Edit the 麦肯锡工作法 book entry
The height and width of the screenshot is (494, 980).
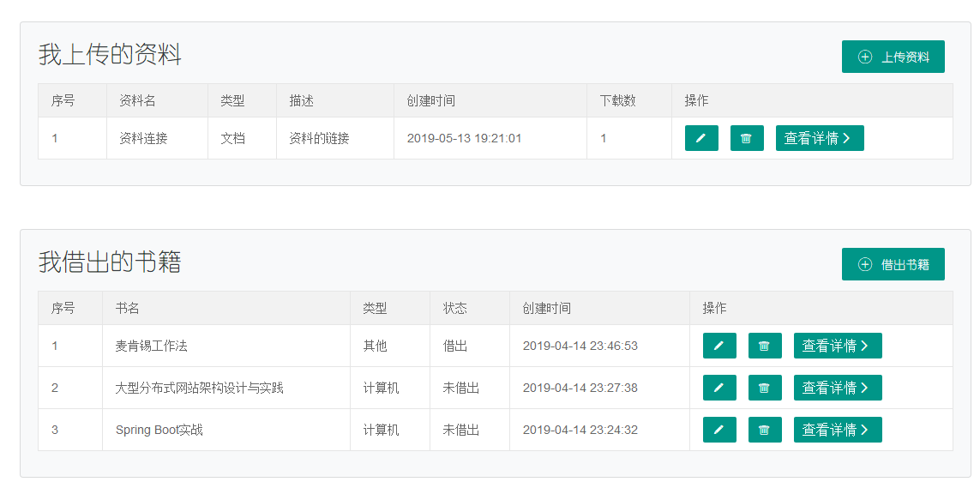719,346
